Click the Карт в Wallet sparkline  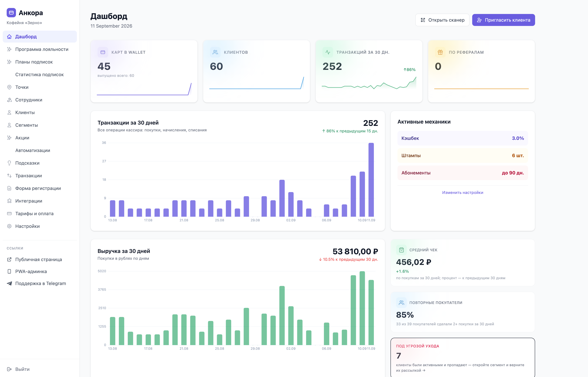144,89
